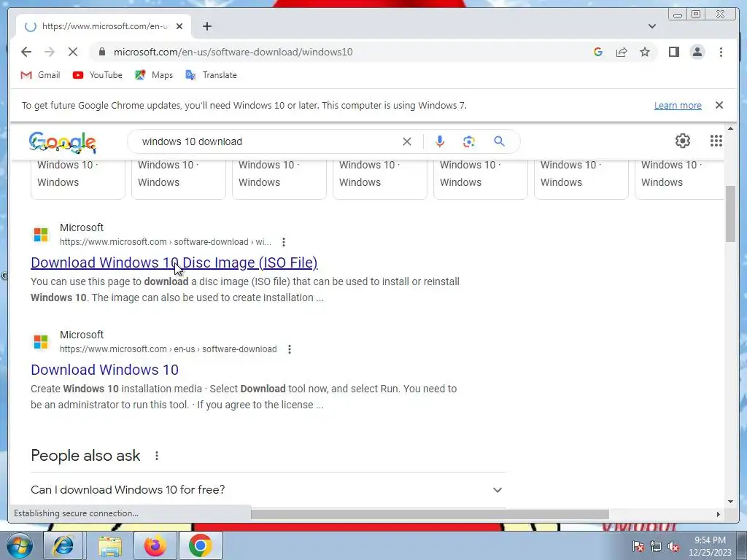Dismiss the Chrome update notice bar
This screenshot has height=560, width=747.
(x=719, y=105)
